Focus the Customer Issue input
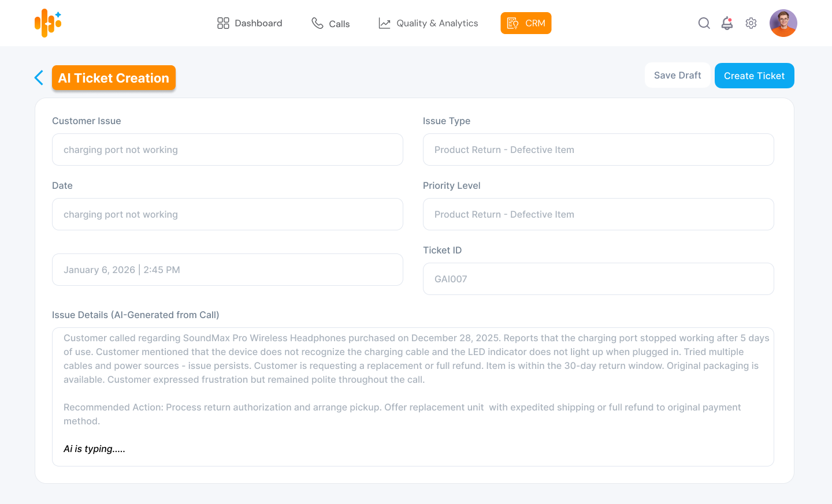832x504 pixels. click(x=227, y=150)
